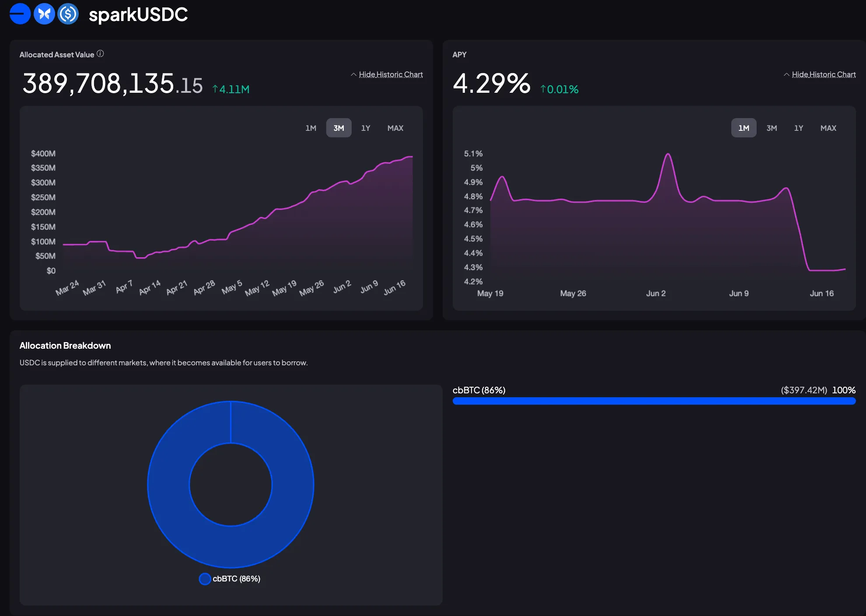Click the May 19 label on APY chart
This screenshot has height=616, width=866.
click(x=490, y=294)
